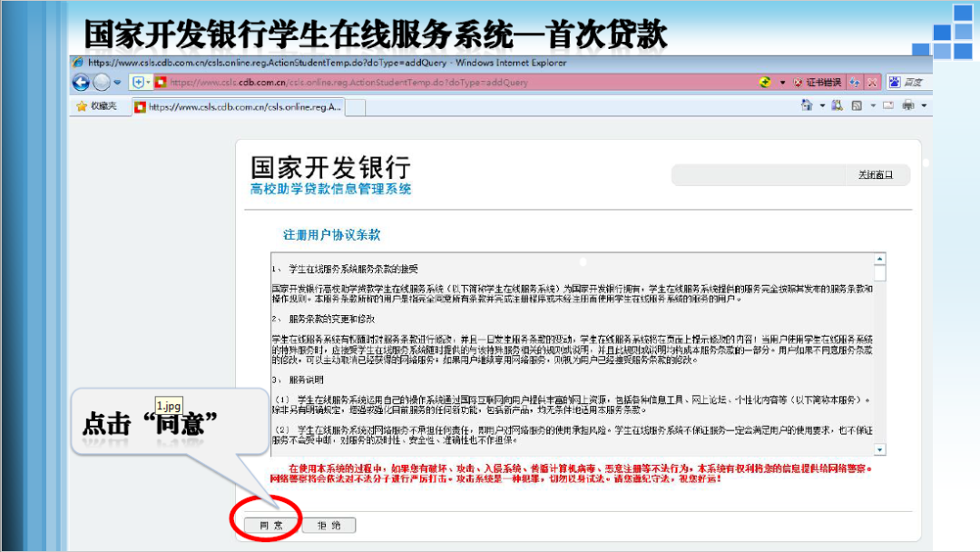The height and width of the screenshot is (552, 980).
Task: Open a new blank tab
Action: click(355, 107)
